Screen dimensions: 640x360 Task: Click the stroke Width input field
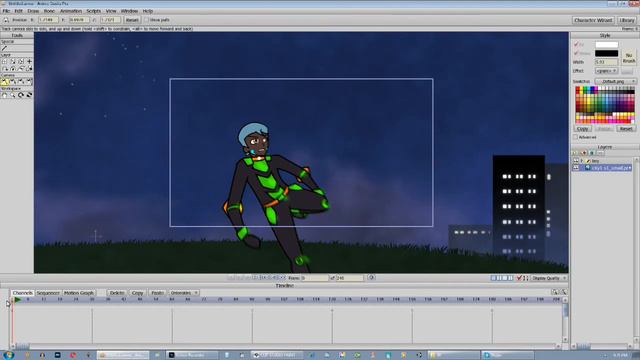click(x=607, y=62)
